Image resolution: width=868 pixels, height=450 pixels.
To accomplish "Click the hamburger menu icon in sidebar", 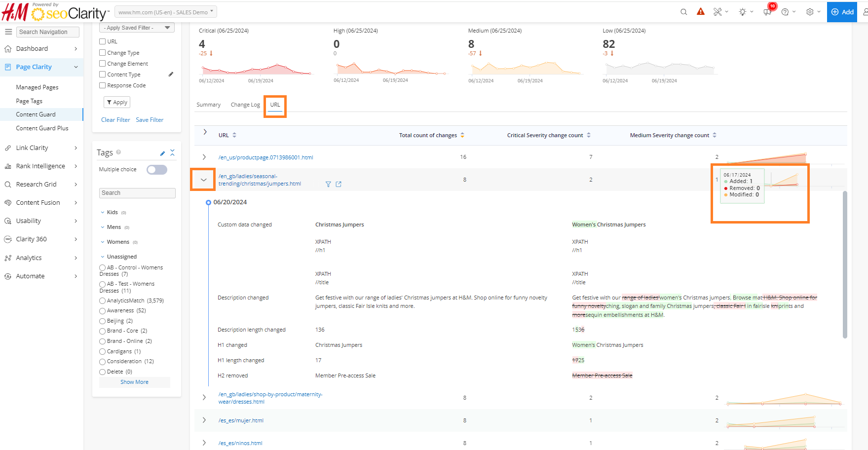I will coord(8,32).
